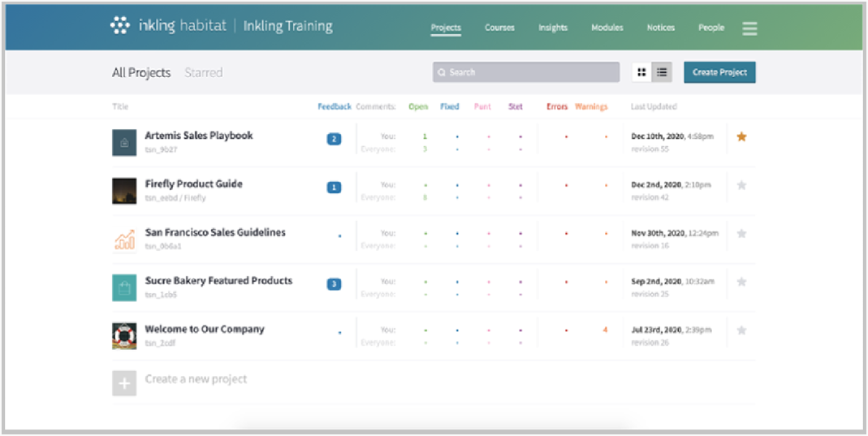Switch to list view
The image size is (868, 436).
pyautogui.click(x=662, y=72)
